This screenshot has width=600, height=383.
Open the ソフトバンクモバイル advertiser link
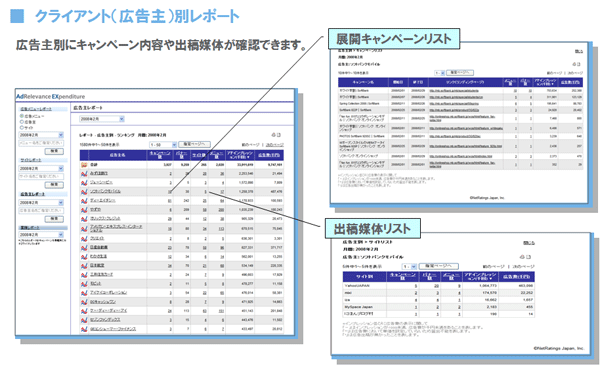105,191
